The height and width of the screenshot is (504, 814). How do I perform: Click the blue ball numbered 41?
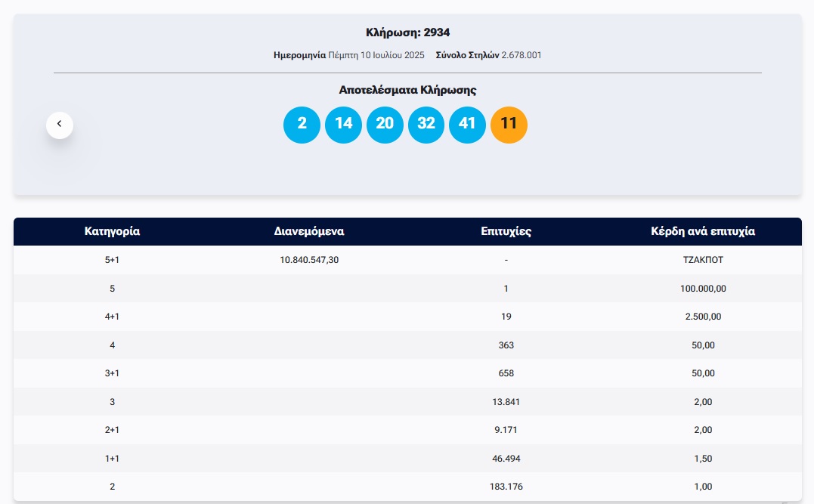[x=467, y=124]
